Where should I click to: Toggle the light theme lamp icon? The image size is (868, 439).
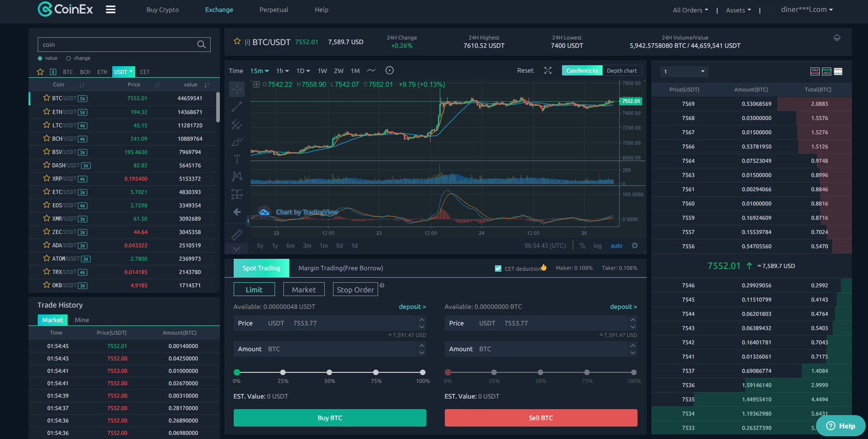click(x=837, y=38)
